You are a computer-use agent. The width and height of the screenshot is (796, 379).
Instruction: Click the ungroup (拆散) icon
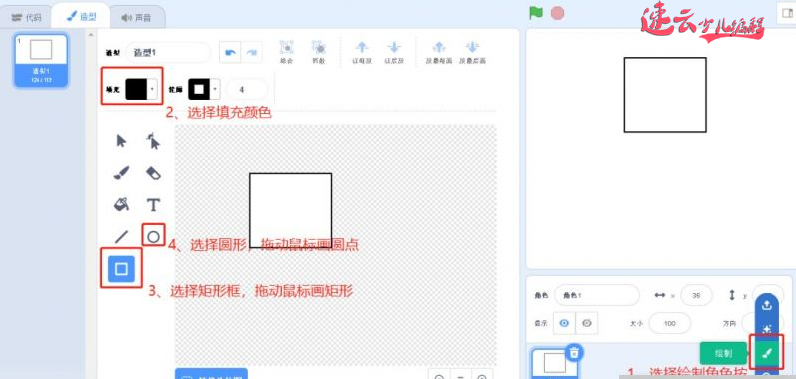pos(319,48)
